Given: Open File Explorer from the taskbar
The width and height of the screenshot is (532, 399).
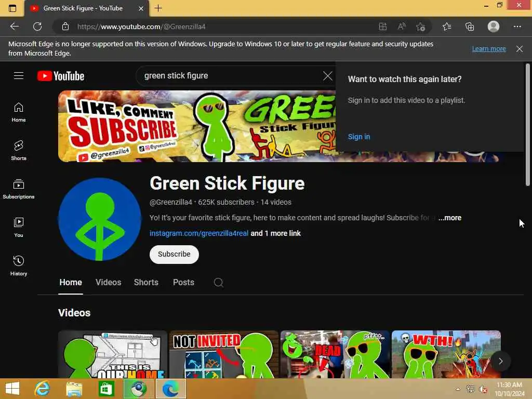Looking at the screenshot, I should 74,389.
